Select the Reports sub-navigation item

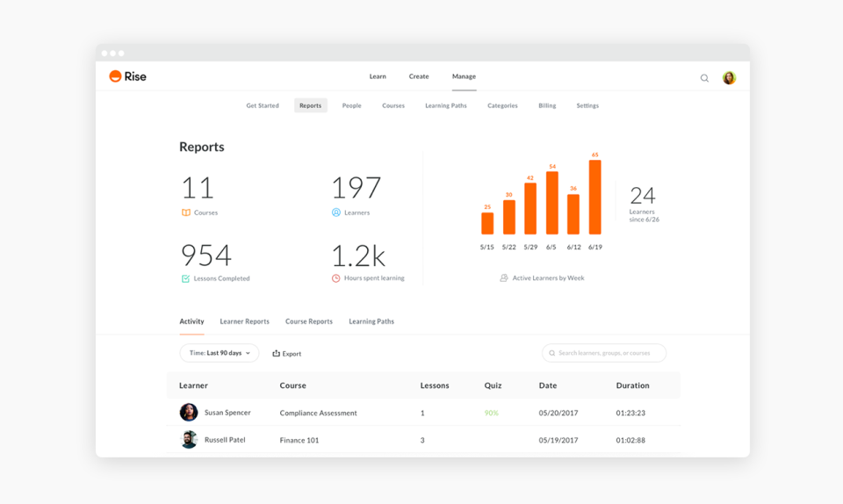(310, 106)
